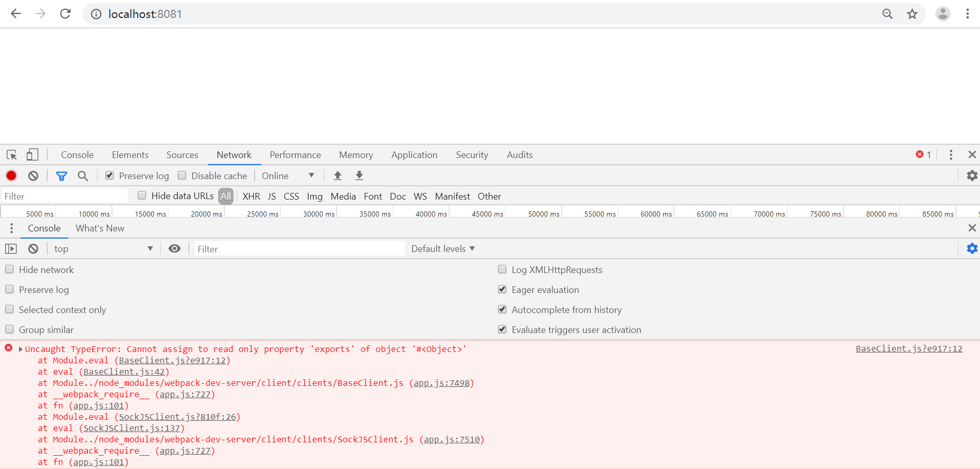Viewport: 980px width, 469px height.
Task: Toggle the device toolbar icon
Action: coord(32,154)
